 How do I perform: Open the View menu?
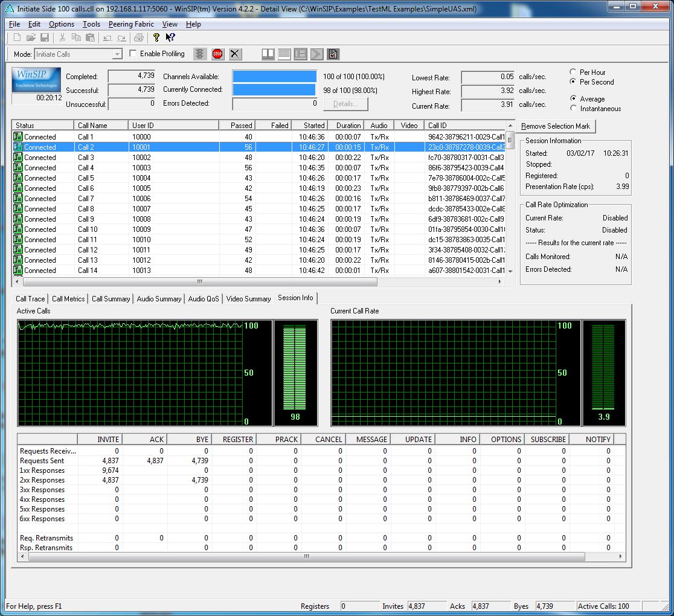tap(170, 24)
